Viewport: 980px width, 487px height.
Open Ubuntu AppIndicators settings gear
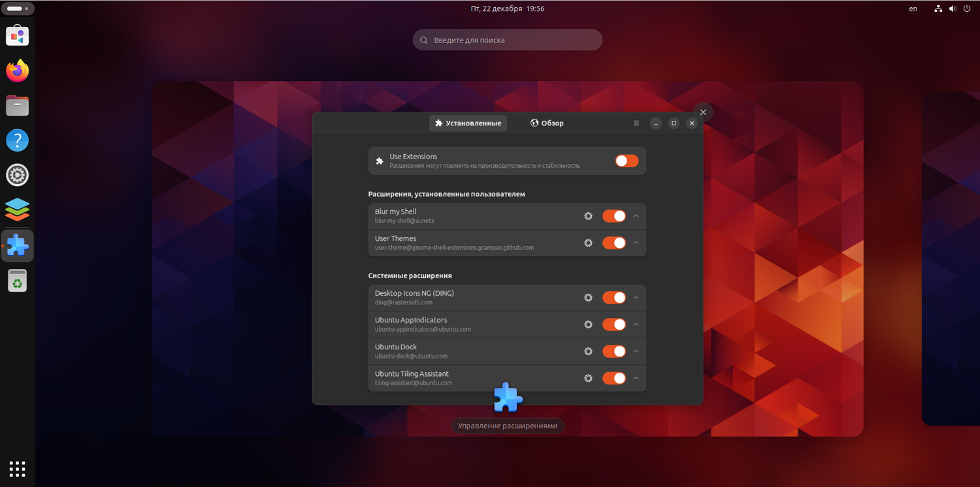click(x=588, y=324)
